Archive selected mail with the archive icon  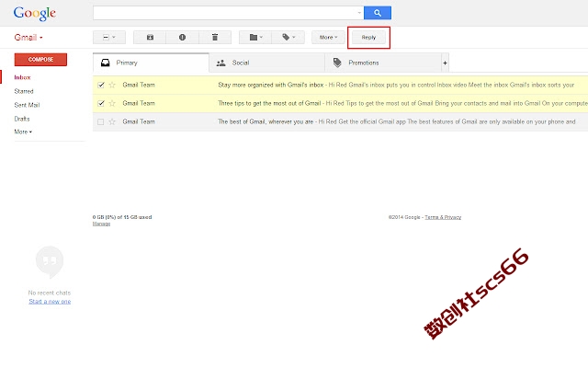point(150,37)
